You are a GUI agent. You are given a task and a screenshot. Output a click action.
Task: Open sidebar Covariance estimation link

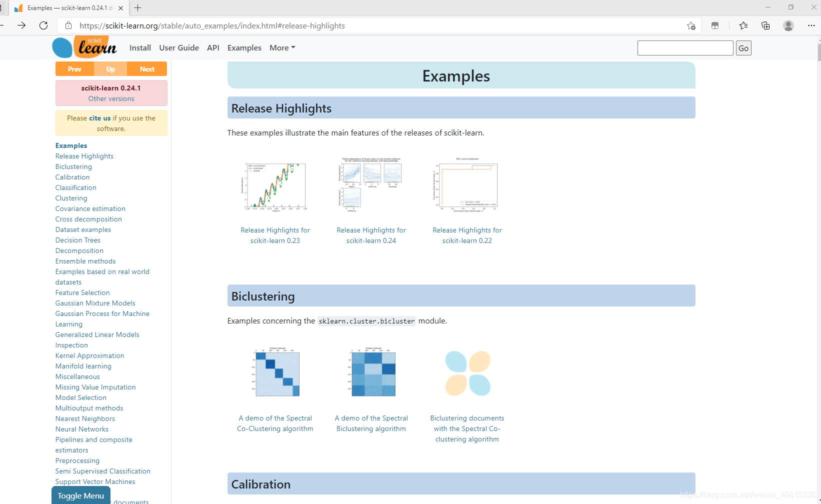[90, 208]
